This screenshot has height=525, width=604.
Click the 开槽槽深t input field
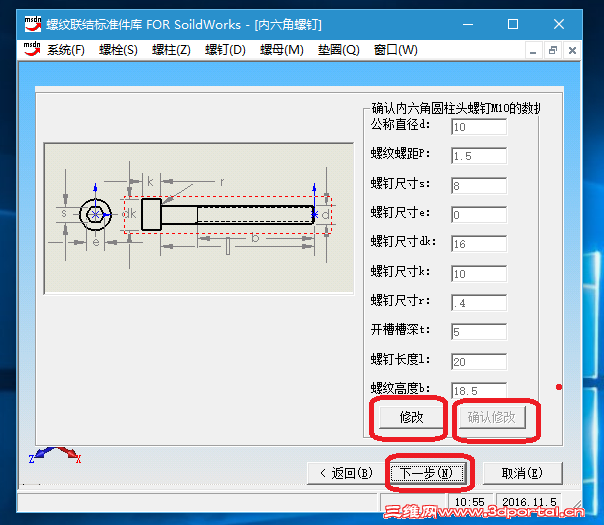479,332
